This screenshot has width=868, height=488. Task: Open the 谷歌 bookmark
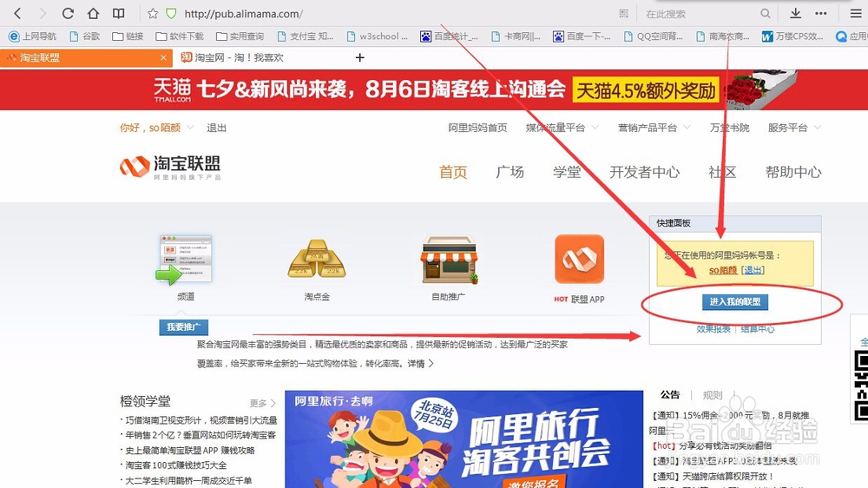(x=85, y=36)
